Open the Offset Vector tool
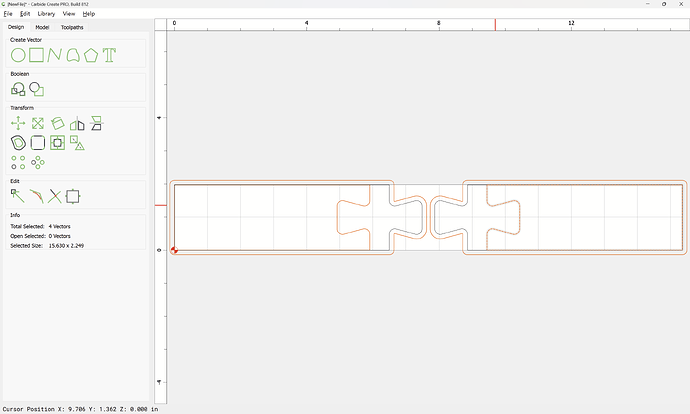690x414 pixels. (x=18, y=143)
